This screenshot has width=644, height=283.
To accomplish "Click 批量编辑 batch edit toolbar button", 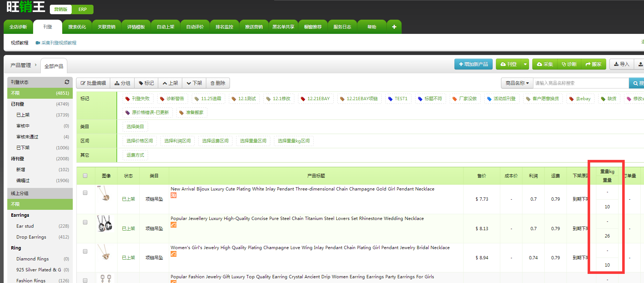I will pyautogui.click(x=93, y=83).
